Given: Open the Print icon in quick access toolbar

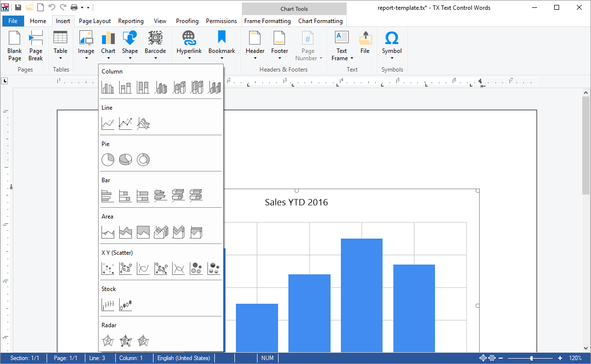Looking at the screenshot, I should (x=74, y=7).
